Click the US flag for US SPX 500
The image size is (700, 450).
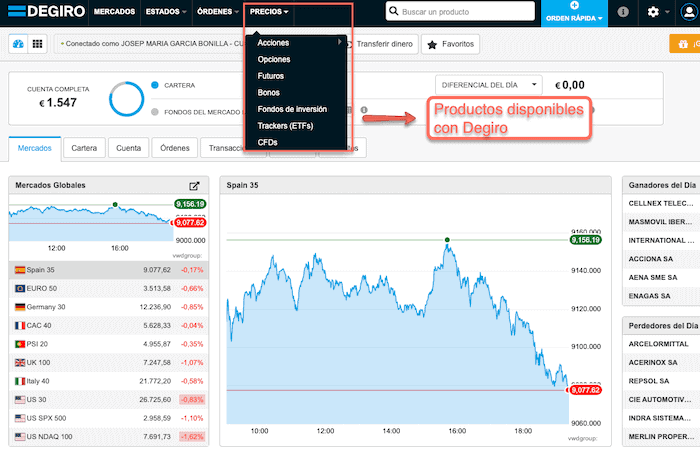(20, 418)
